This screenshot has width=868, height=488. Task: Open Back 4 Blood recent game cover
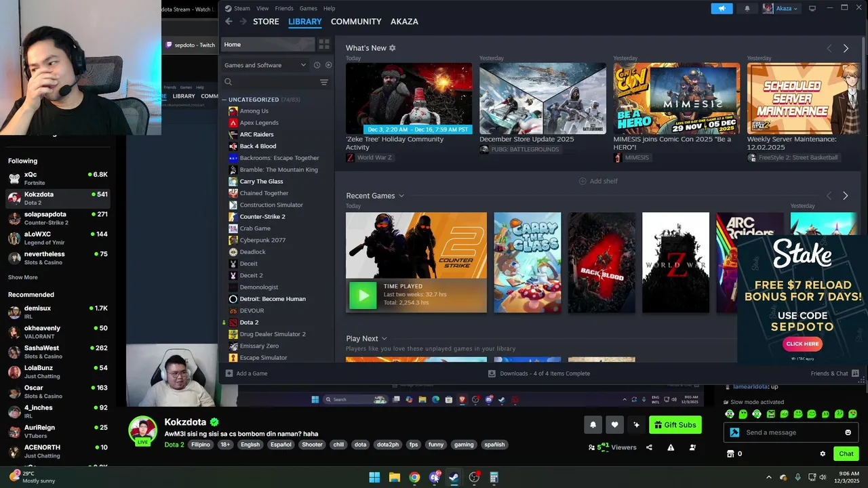[601, 262]
